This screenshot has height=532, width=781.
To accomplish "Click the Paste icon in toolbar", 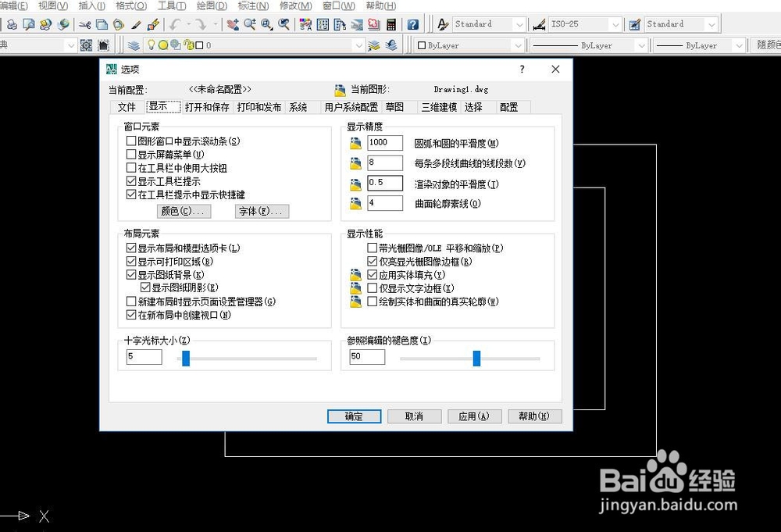I will pyautogui.click(x=119, y=24).
